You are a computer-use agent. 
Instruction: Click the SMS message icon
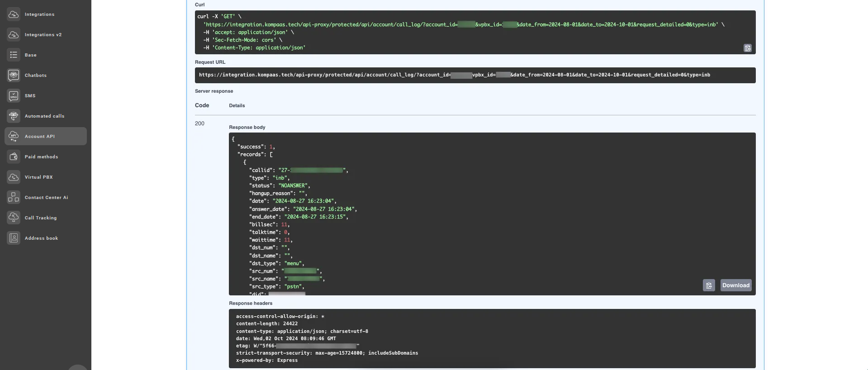coord(14,95)
